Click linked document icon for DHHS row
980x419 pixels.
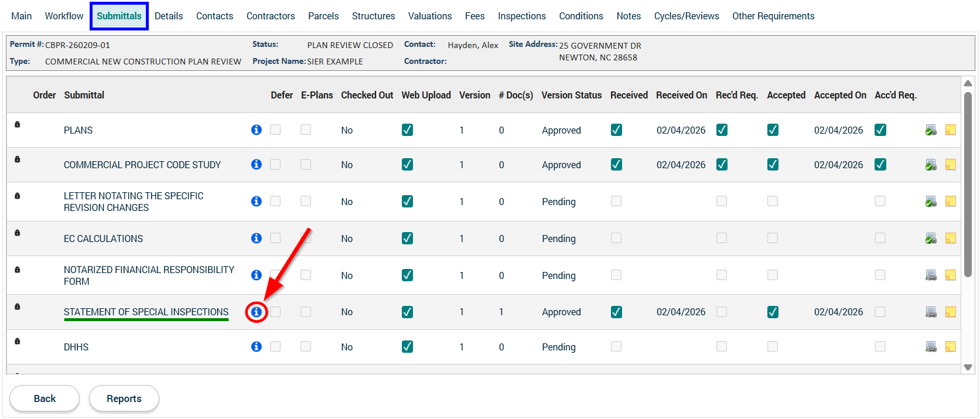(x=931, y=347)
